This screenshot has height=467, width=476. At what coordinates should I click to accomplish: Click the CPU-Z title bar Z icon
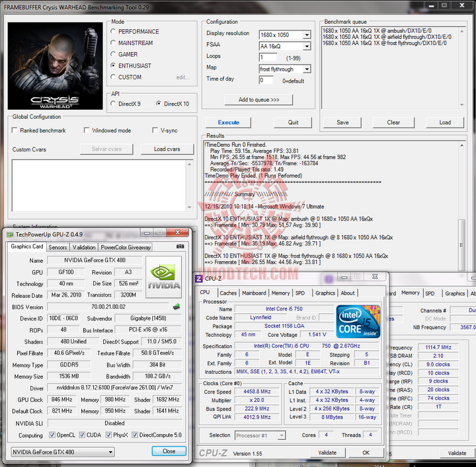pos(199,279)
